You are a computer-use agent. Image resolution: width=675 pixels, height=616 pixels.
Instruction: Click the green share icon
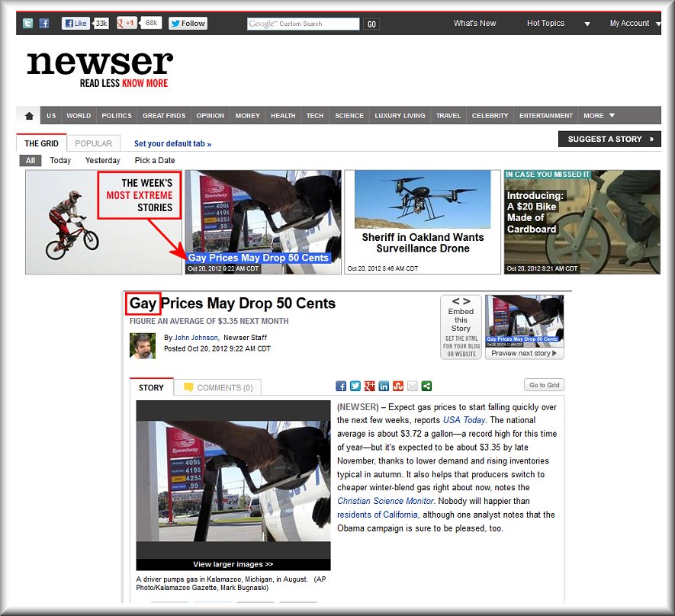[427, 387]
